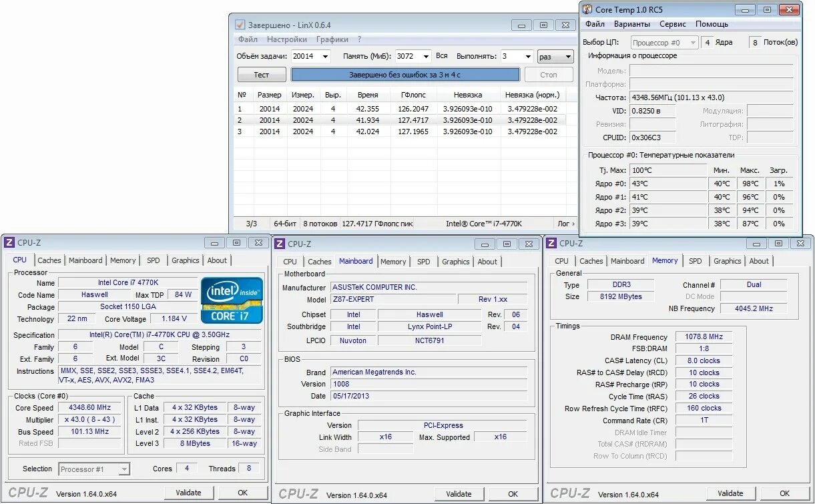Viewport: 815px width, 504px height.
Task: Open the Варианты menu in Core Temp
Action: pos(632,24)
